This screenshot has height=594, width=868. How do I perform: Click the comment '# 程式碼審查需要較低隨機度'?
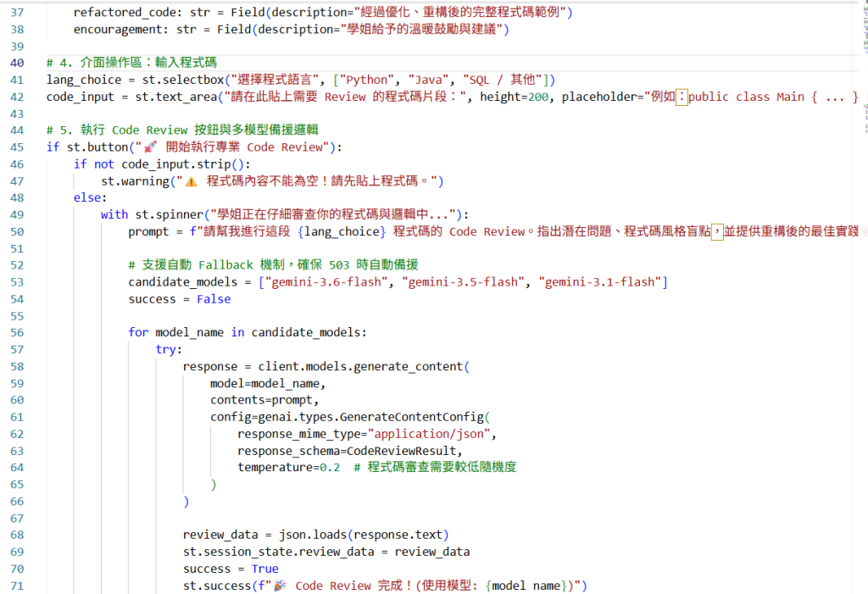coord(435,467)
